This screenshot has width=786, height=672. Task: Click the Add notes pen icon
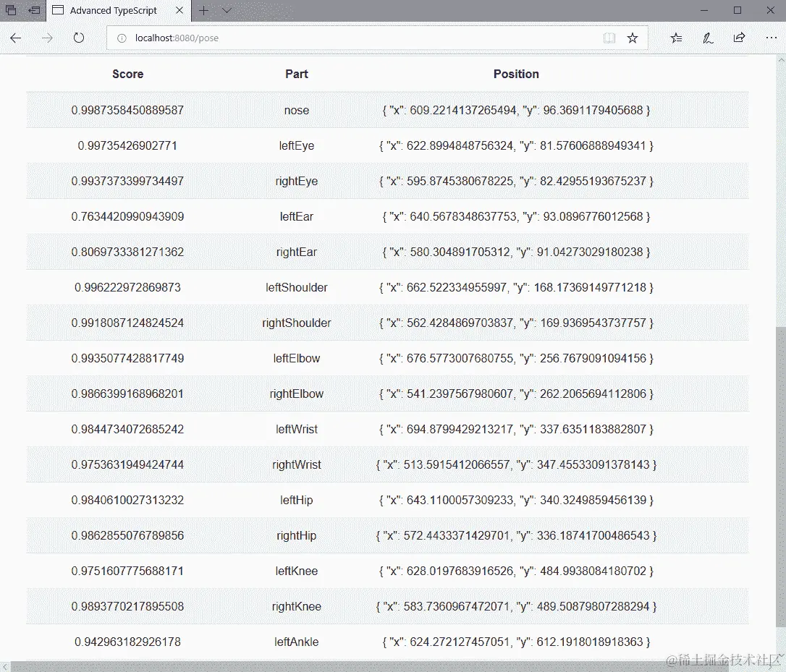click(708, 38)
